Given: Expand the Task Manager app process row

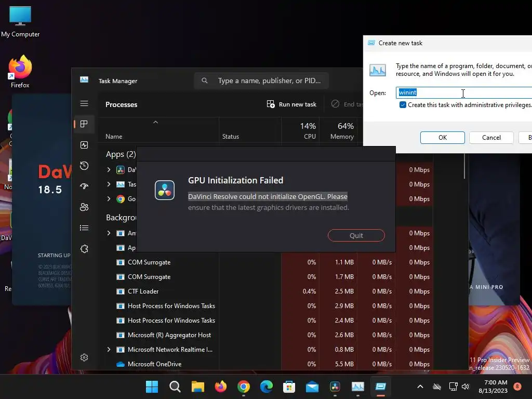Looking at the screenshot, I should tap(109, 184).
